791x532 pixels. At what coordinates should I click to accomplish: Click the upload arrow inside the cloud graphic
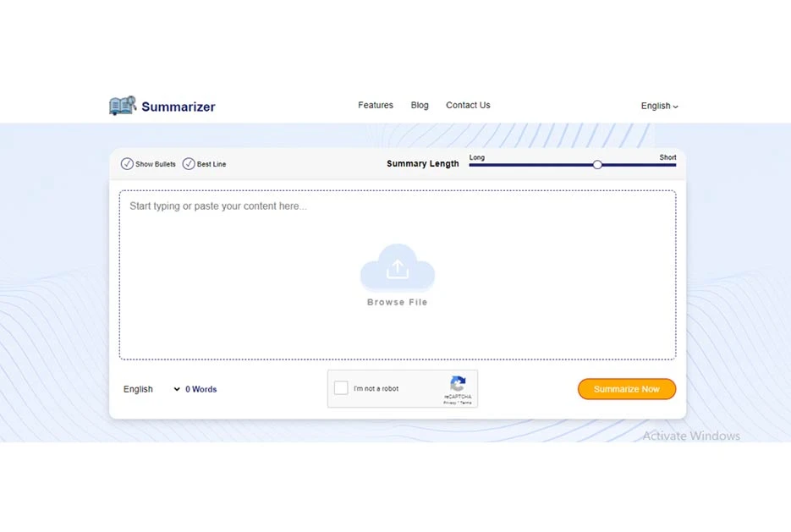[398, 269]
